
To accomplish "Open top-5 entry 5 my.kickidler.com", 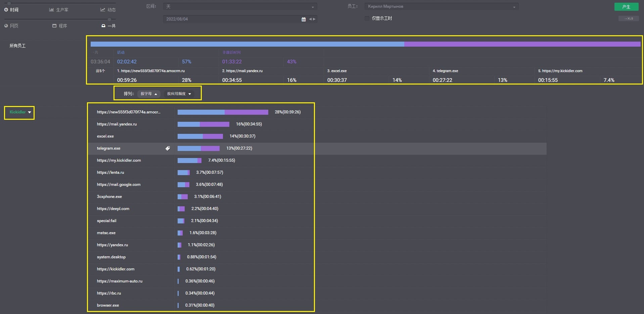I will point(560,71).
